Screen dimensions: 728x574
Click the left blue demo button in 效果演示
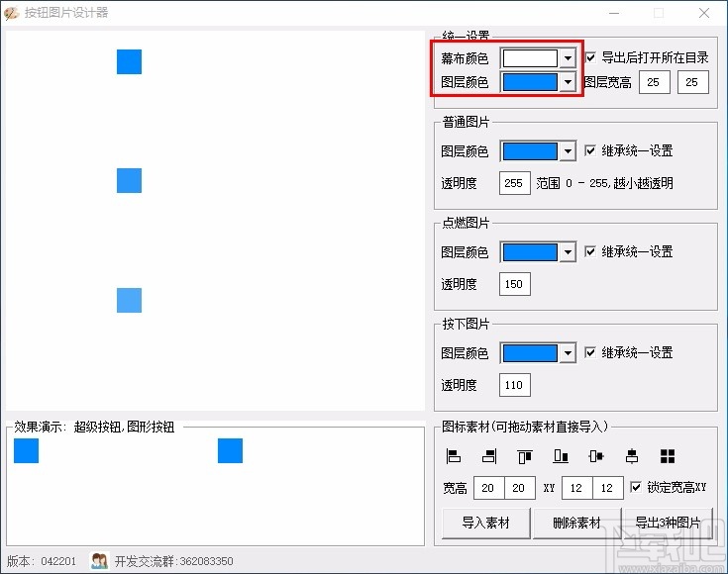[x=26, y=450]
